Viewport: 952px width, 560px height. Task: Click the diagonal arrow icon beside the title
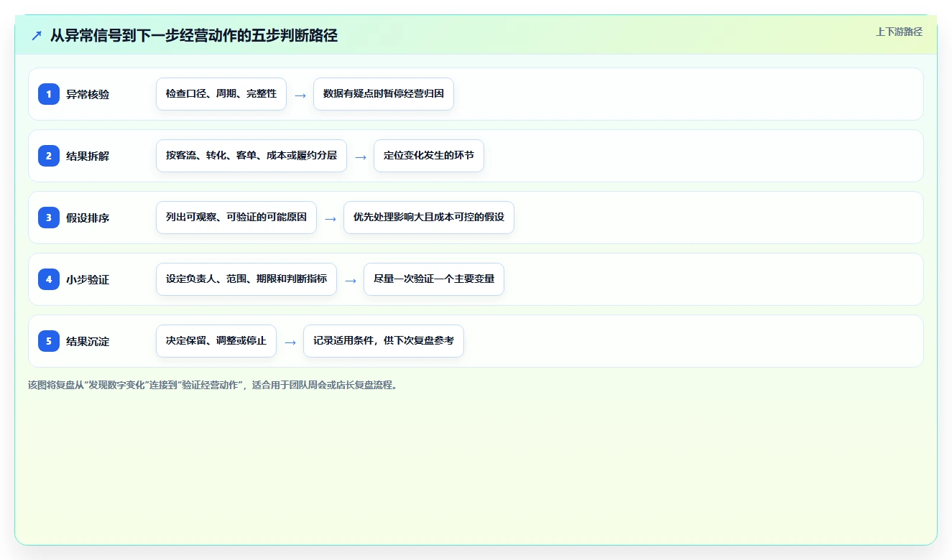(37, 35)
